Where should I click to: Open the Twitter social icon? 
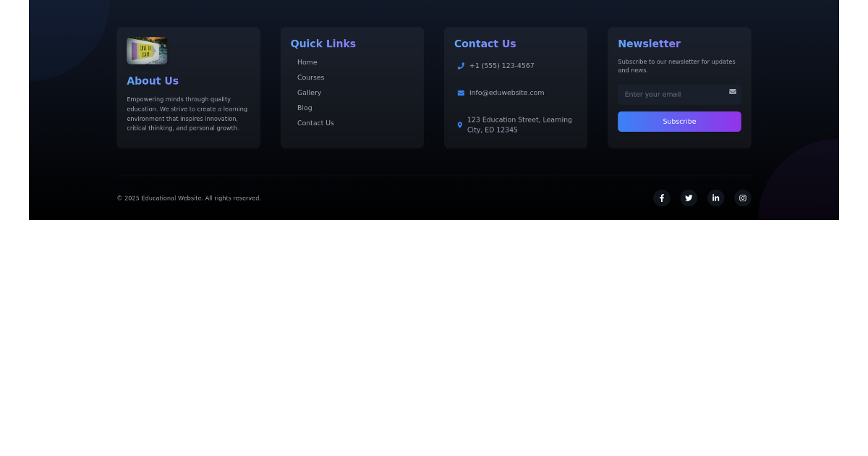click(x=688, y=198)
